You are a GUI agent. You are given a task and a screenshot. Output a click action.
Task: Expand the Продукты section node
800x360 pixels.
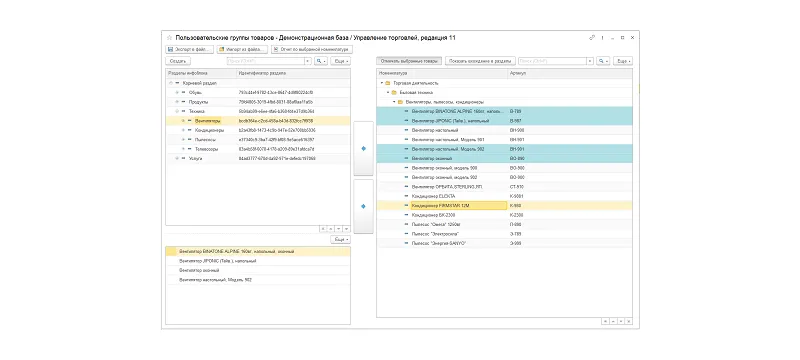177,102
